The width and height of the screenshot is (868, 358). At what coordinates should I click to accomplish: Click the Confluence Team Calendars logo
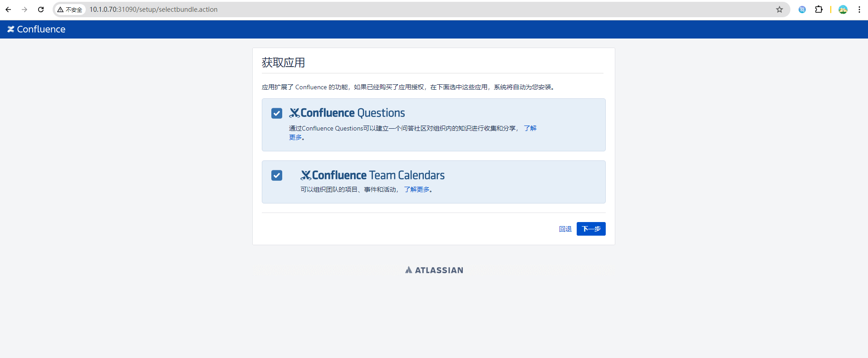tap(373, 175)
